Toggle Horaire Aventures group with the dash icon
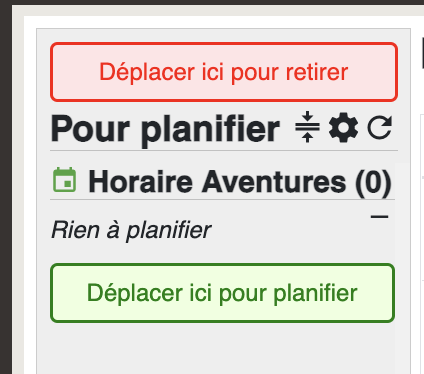 (x=379, y=217)
